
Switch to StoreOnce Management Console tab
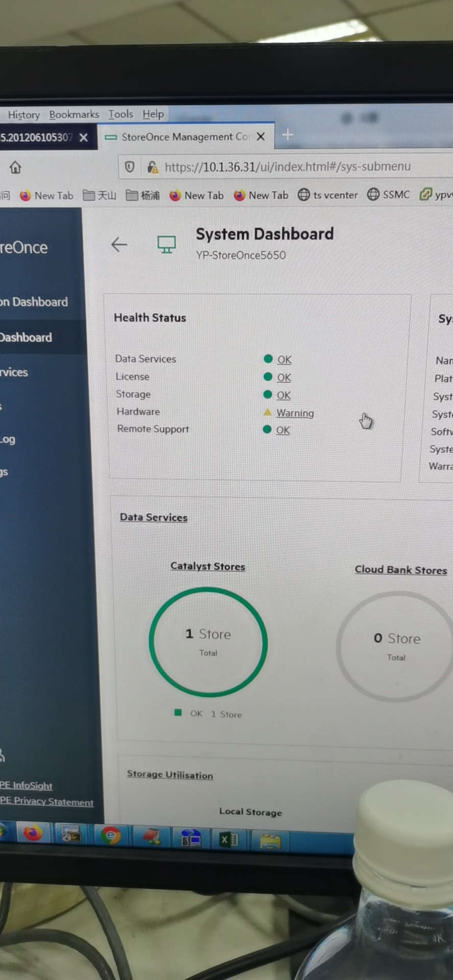185,137
